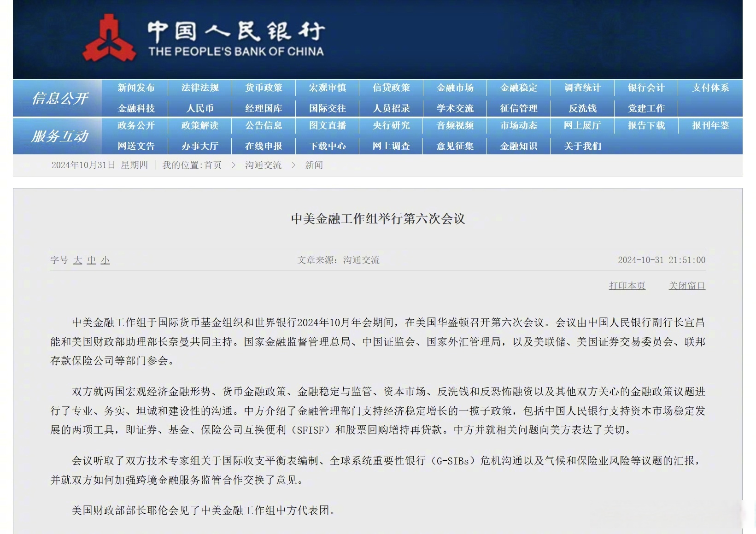Select the 金融稳定 navigation item
The height and width of the screenshot is (534, 756).
pos(518,88)
